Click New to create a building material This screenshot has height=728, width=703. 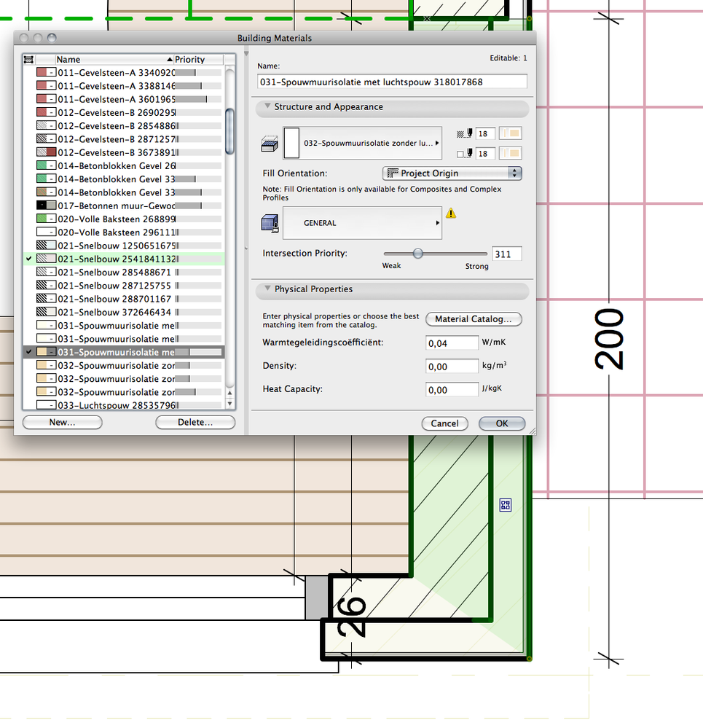(62, 422)
